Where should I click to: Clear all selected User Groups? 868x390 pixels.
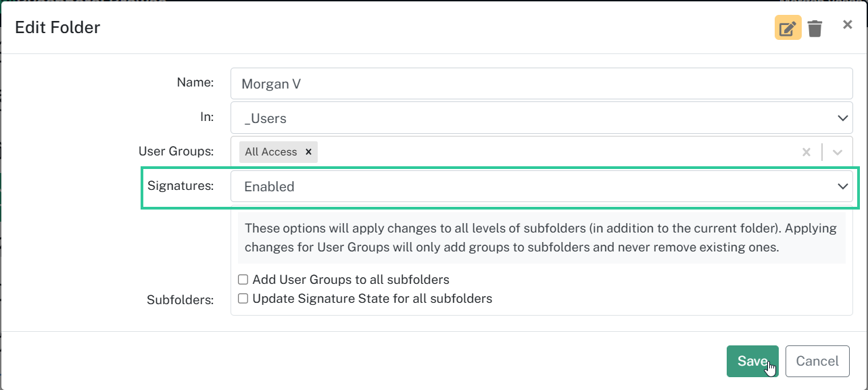point(806,152)
